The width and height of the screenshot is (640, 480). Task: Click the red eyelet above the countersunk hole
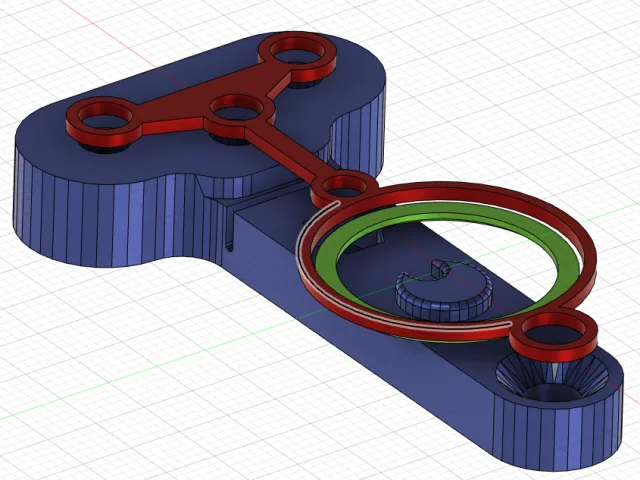[553, 333]
